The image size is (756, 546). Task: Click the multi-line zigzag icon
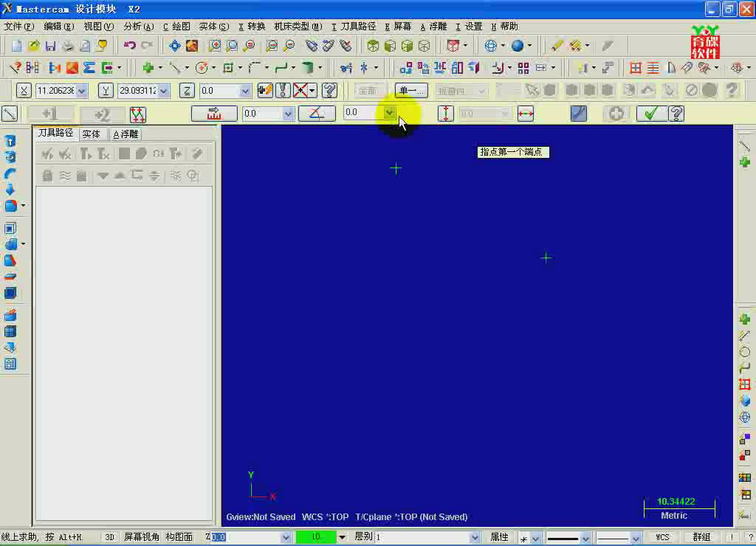(138, 114)
